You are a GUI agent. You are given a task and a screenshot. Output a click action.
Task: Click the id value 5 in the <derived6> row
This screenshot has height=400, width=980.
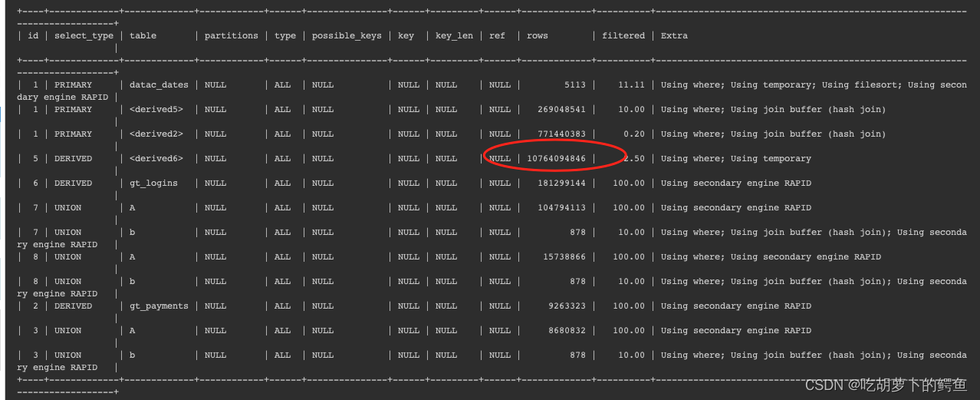pyautogui.click(x=35, y=159)
